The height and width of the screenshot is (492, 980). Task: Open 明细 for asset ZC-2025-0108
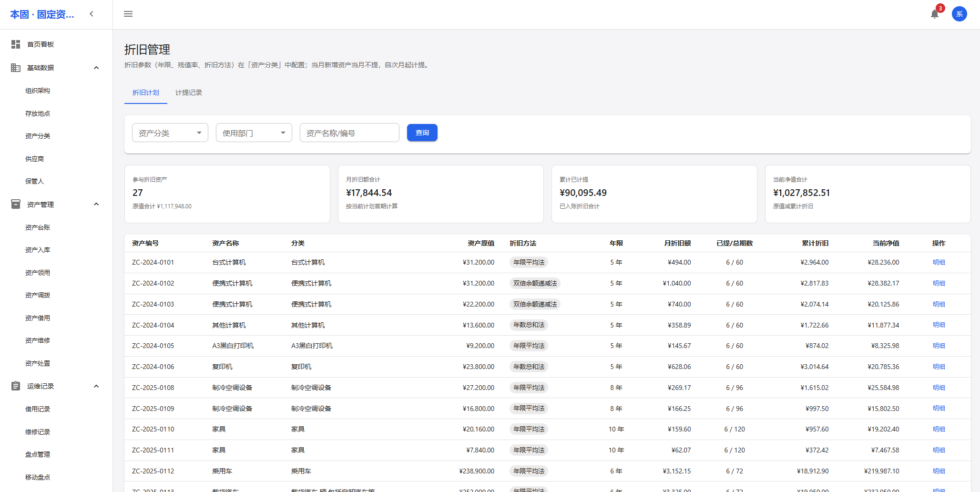coord(939,388)
